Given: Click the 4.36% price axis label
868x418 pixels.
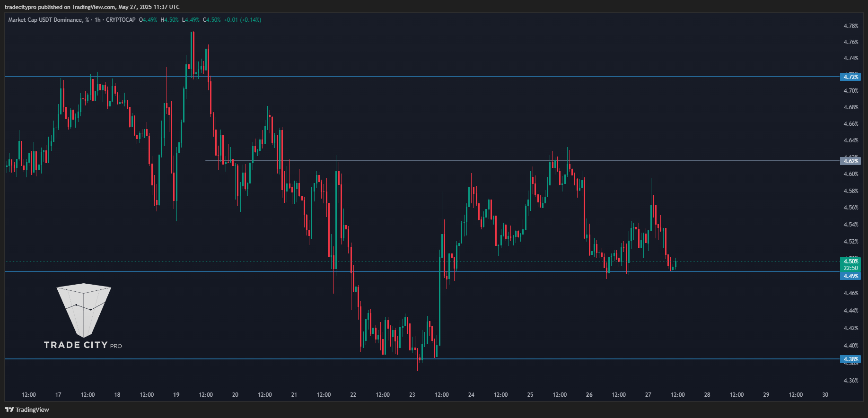Looking at the screenshot, I should (851, 381).
